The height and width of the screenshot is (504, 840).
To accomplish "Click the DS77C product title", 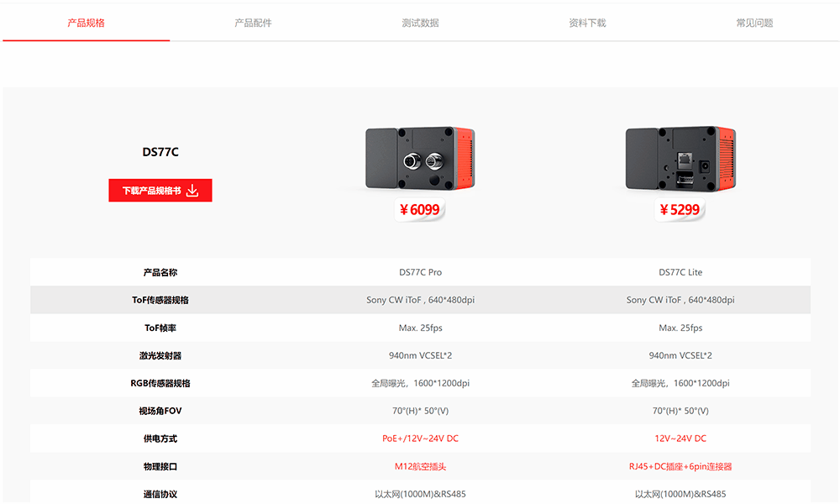I will [x=160, y=152].
